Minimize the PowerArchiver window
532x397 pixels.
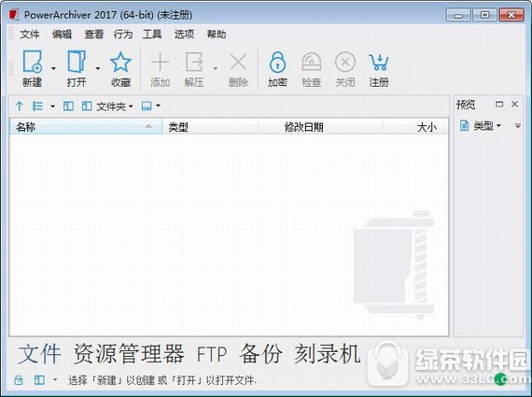tap(458, 15)
